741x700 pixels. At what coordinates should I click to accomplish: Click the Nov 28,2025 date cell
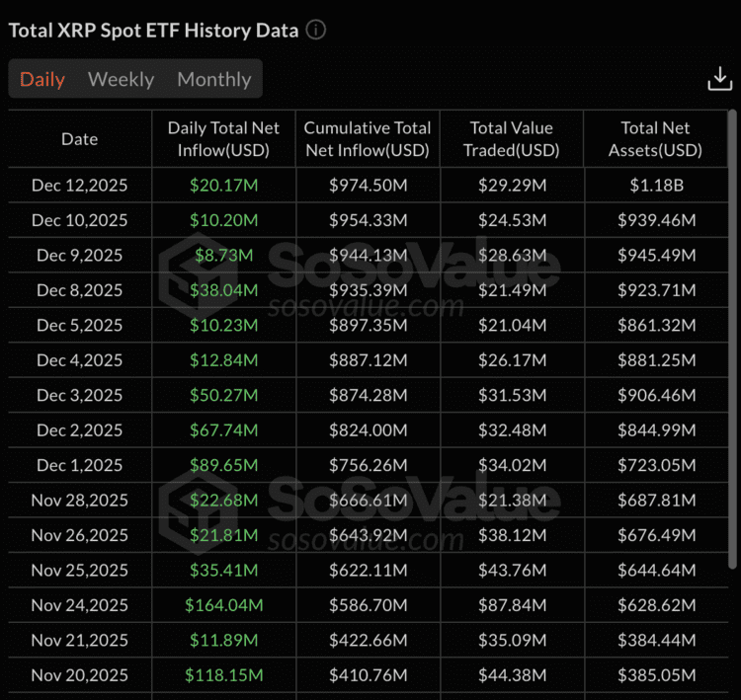coord(79,500)
